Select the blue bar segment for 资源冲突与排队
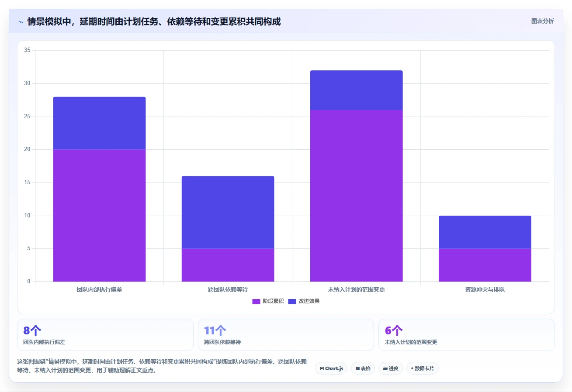The height and width of the screenshot is (392, 572). pyautogui.click(x=485, y=232)
